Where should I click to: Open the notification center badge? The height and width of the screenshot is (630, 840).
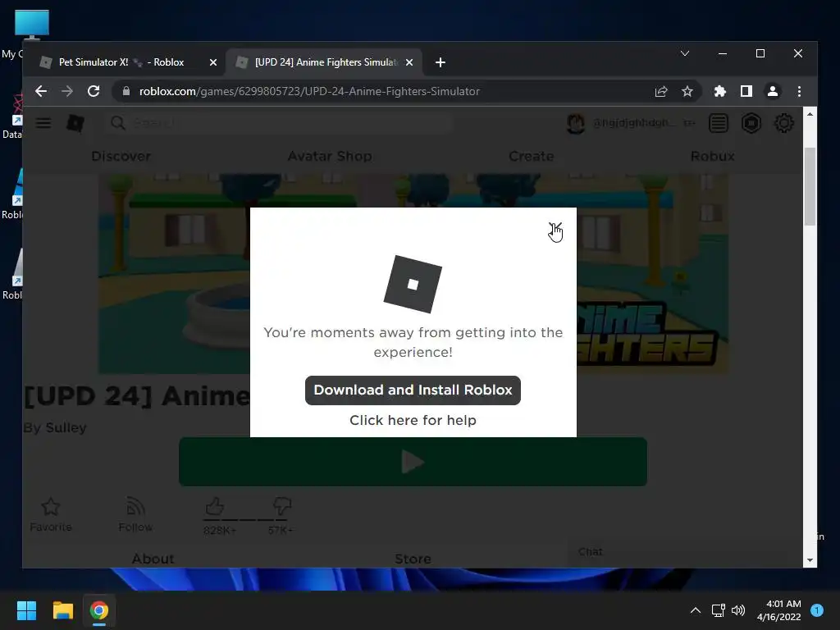tap(817, 610)
